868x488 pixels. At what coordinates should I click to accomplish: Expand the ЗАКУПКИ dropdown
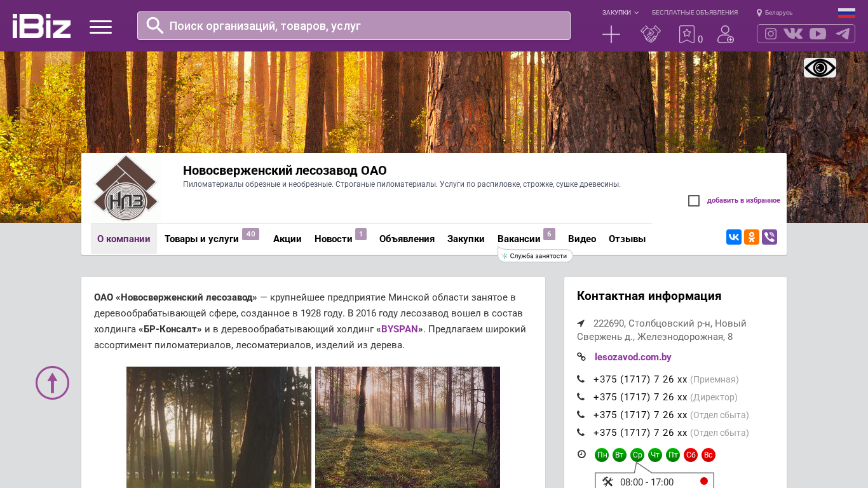point(620,13)
